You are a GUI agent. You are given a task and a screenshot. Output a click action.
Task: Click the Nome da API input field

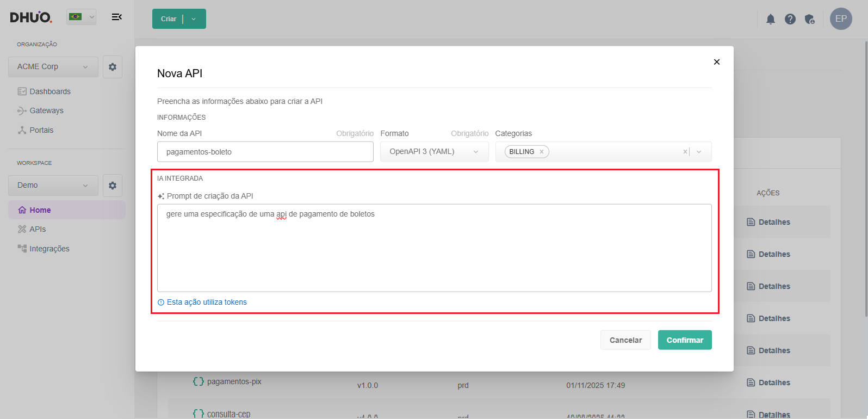[265, 152]
